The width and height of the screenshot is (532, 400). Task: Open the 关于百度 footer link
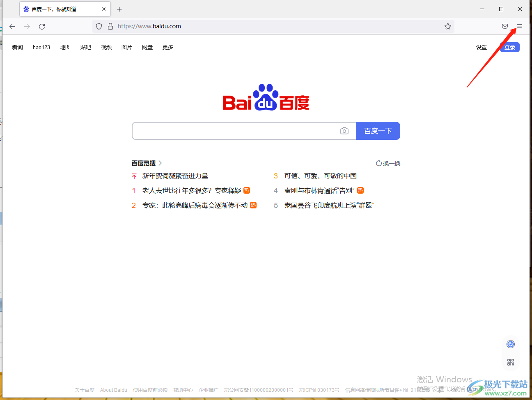coord(85,390)
